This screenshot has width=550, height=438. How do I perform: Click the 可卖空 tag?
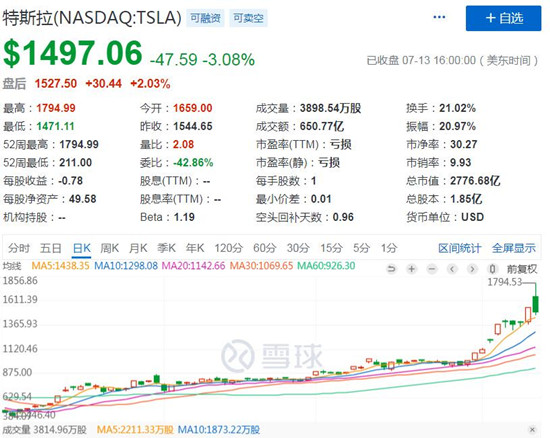(248, 18)
